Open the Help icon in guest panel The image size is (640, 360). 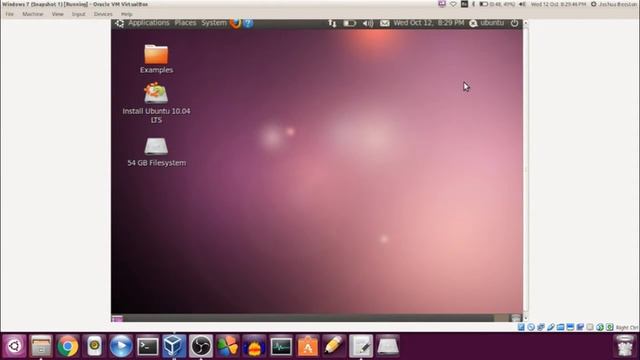[x=248, y=23]
